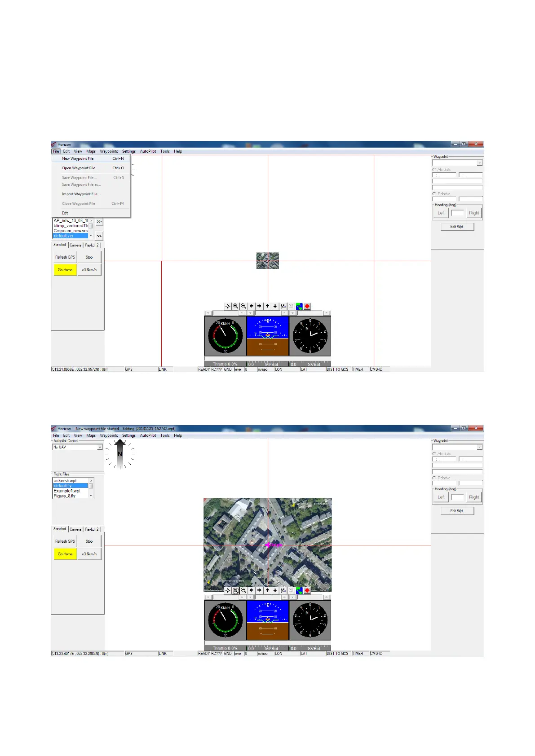
Task: Select ackerstr.wpt in Flight Files list
Action: pos(71,481)
